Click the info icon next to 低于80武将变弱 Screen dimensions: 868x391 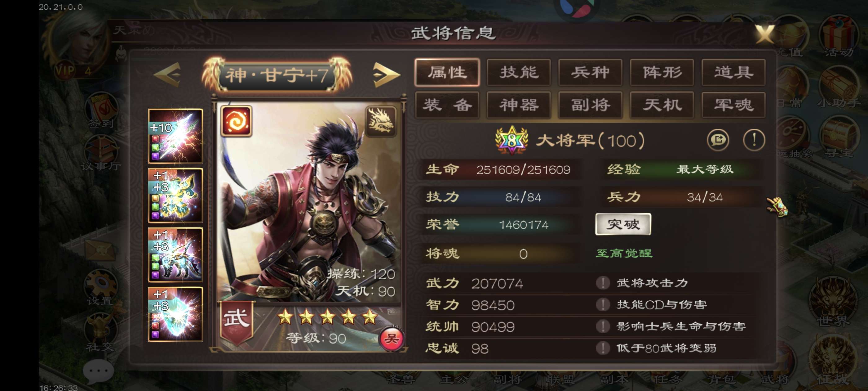(x=603, y=348)
